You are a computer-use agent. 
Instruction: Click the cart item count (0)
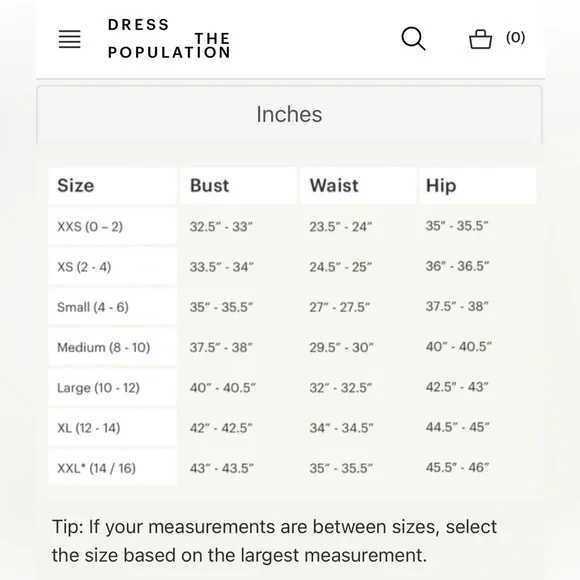(x=515, y=37)
